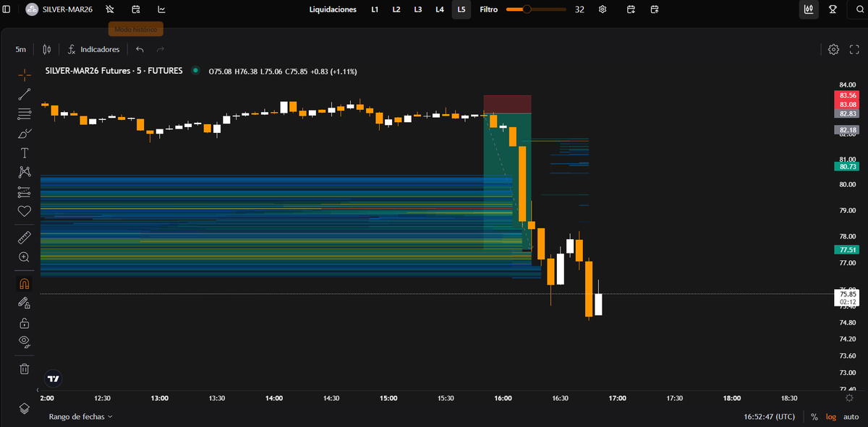The image size is (868, 427).
Task: Change chart candle style icon
Action: [x=47, y=49]
